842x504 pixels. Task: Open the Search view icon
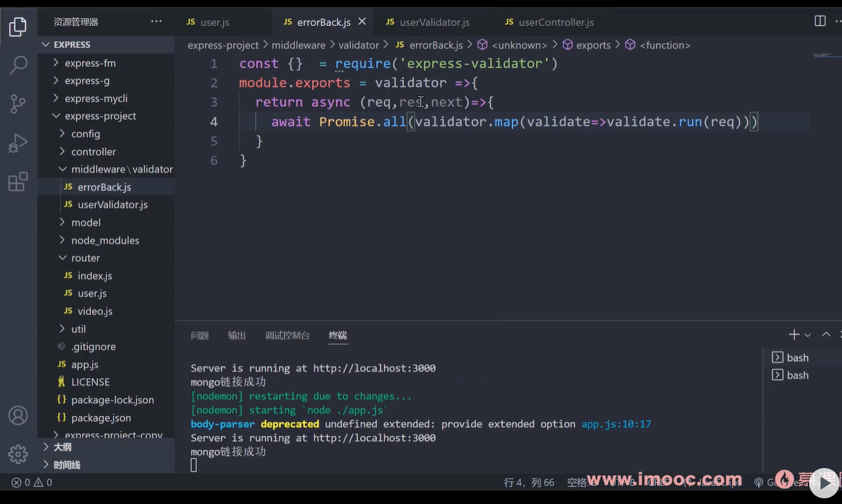18,64
